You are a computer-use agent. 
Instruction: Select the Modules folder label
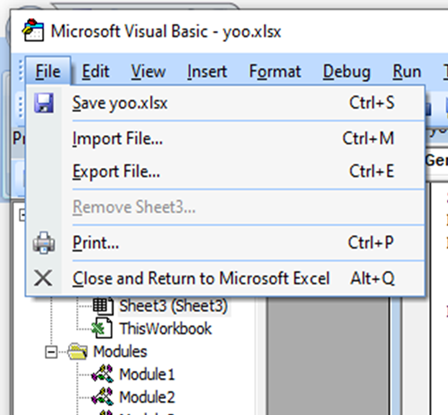click(120, 352)
